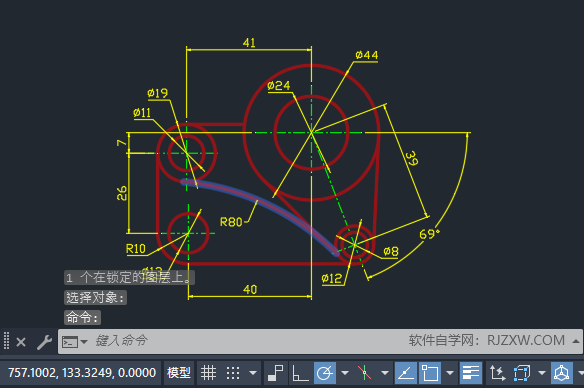Grab the command line drag handle
Image resolution: width=584 pixels, height=388 pixels.
(x=6, y=341)
